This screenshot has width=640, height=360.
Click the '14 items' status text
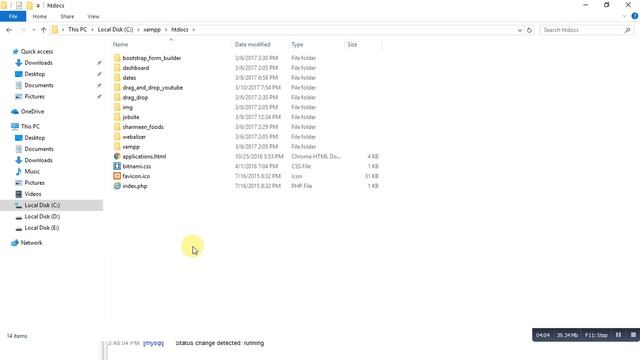point(17,336)
